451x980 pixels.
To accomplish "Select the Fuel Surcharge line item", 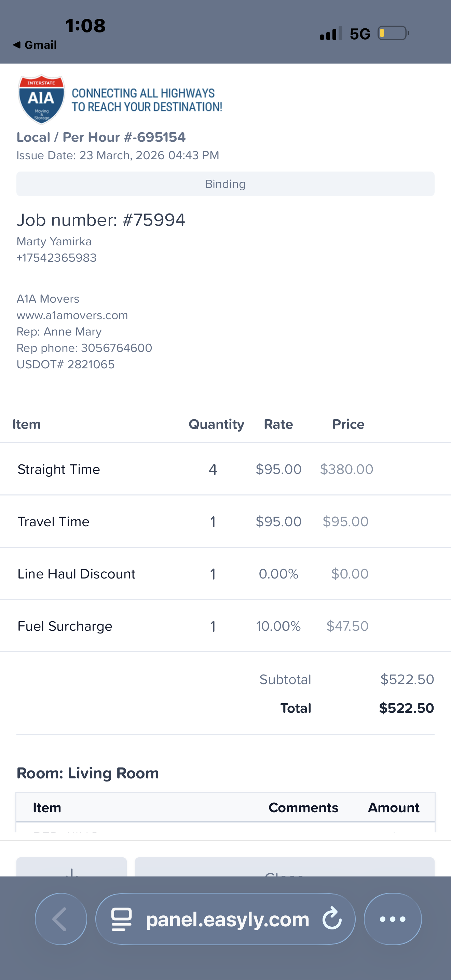I will 65,626.
